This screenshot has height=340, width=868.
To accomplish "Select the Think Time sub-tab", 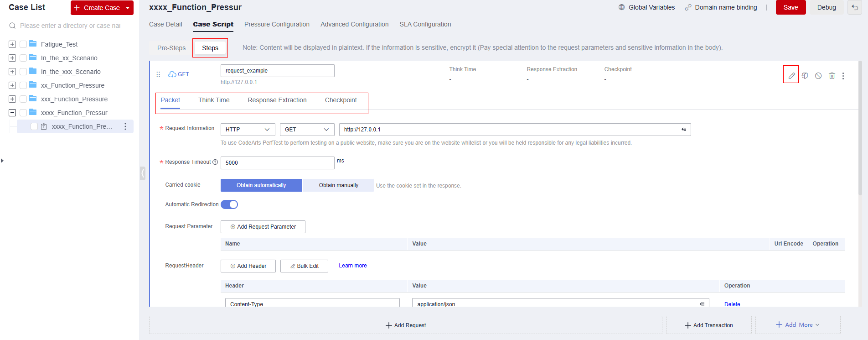I will 214,100.
